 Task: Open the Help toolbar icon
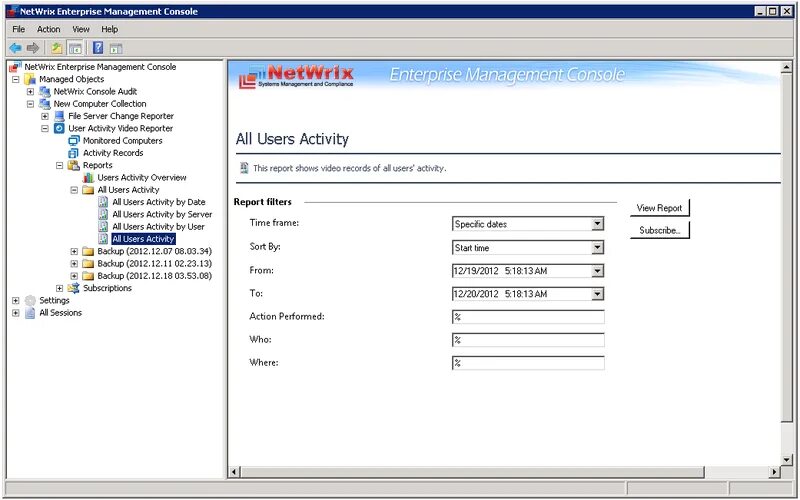pyautogui.click(x=98, y=48)
